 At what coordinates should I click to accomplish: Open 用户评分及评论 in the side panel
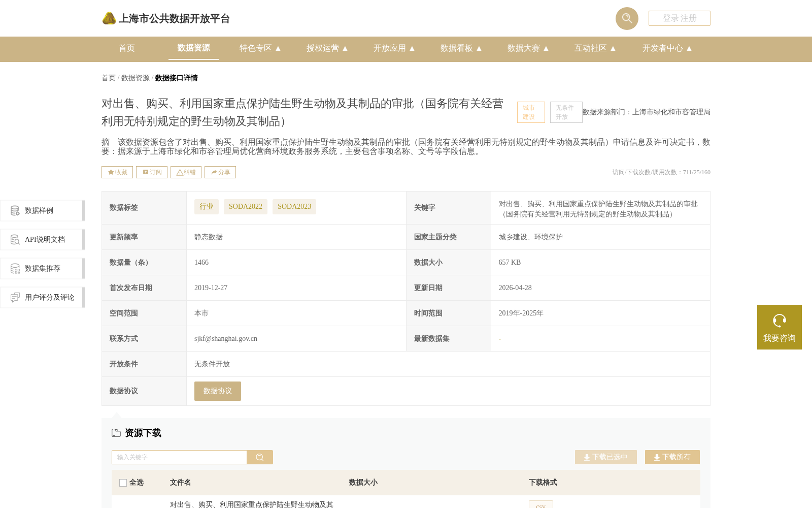(x=42, y=297)
